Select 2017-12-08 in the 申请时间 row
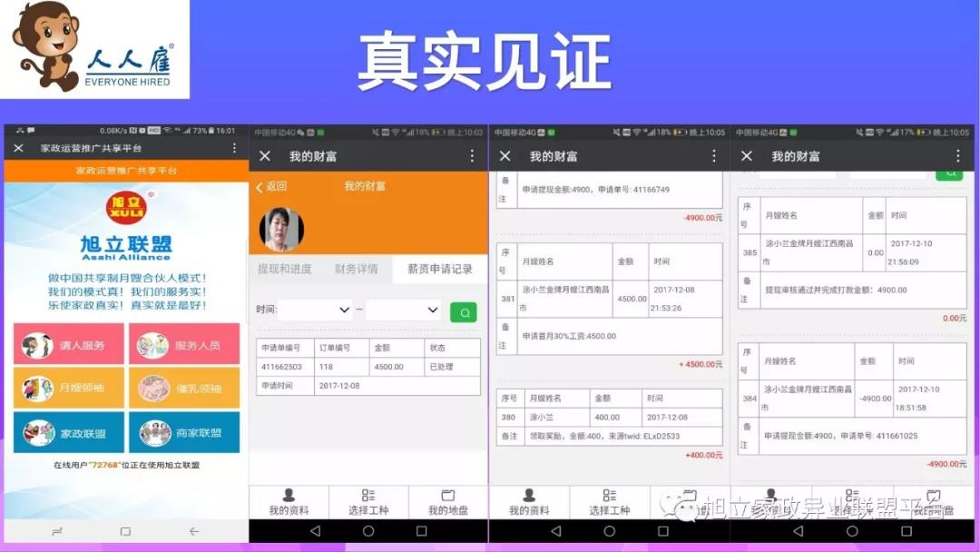 [339, 386]
